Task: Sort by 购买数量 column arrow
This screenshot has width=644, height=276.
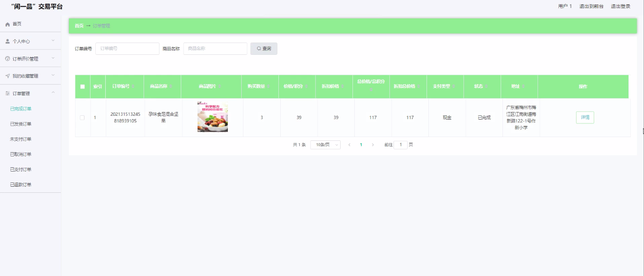Action: coord(269,87)
